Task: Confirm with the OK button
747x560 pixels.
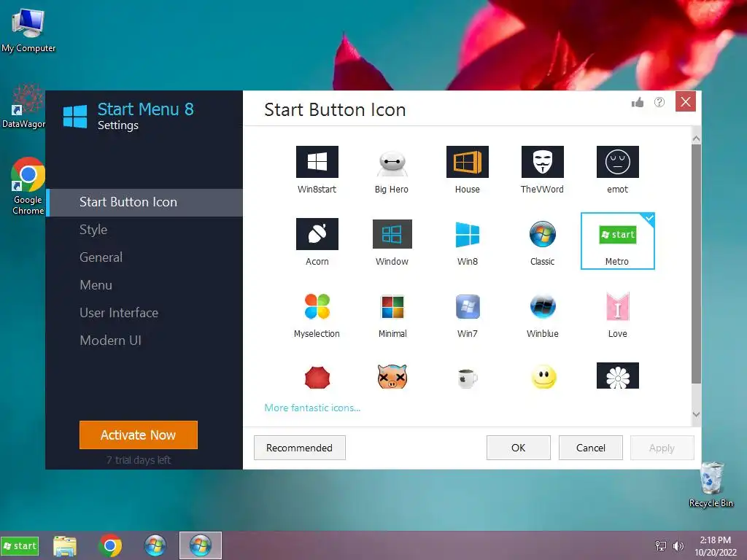Action: tap(519, 448)
